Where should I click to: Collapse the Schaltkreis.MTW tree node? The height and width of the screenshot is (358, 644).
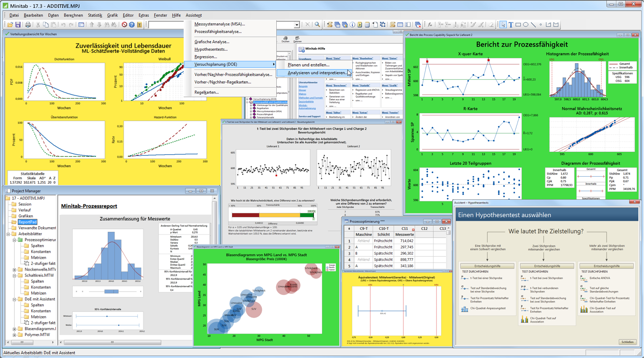click(14, 275)
